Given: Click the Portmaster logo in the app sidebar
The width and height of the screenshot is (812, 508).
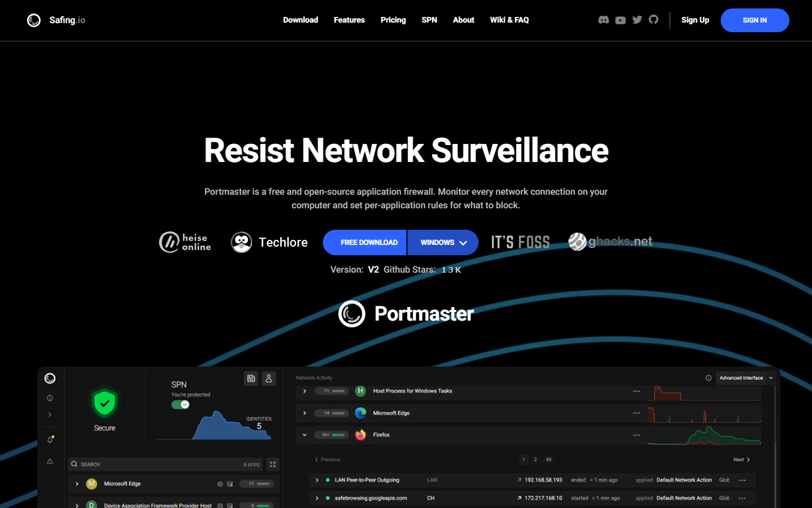Looking at the screenshot, I should pos(50,378).
